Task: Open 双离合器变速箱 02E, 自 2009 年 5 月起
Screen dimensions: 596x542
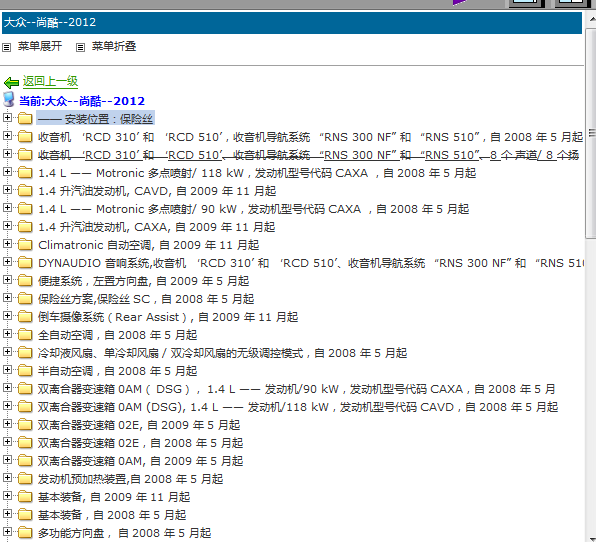Action: click(x=139, y=425)
